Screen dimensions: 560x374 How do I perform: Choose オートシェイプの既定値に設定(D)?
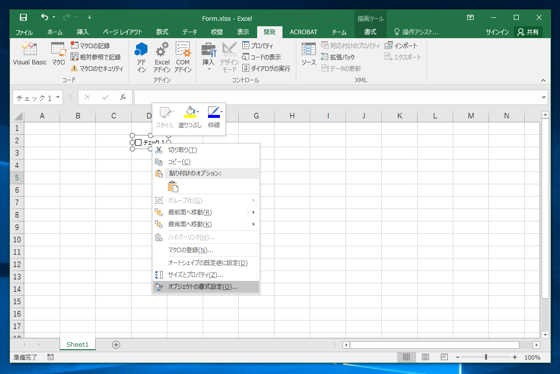coord(206,263)
